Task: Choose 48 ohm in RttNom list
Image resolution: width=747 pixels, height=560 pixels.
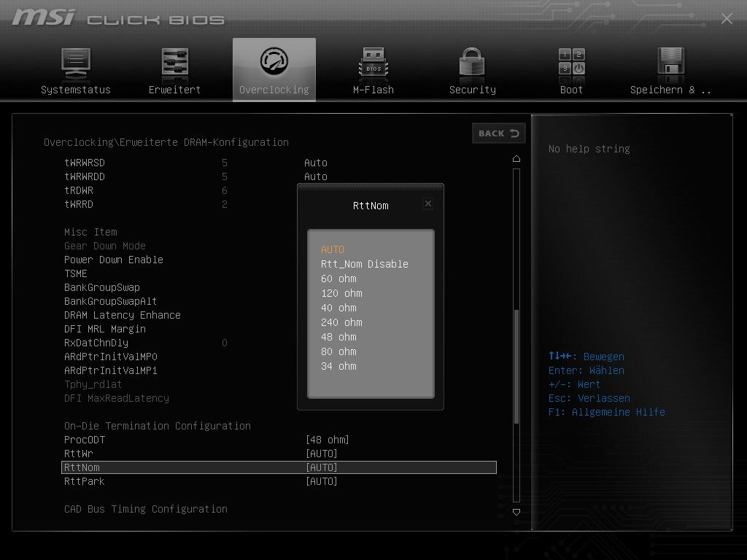Action: click(338, 337)
